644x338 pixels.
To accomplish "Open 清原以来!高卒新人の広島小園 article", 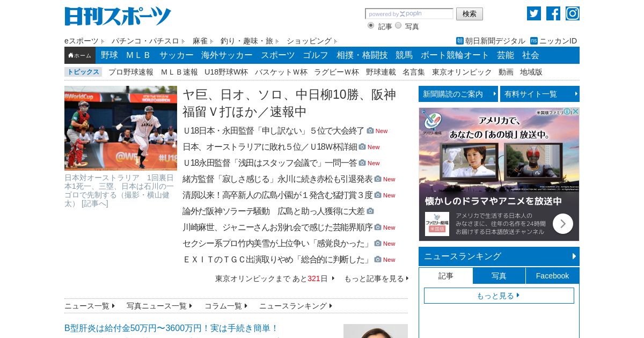I will click(277, 195).
